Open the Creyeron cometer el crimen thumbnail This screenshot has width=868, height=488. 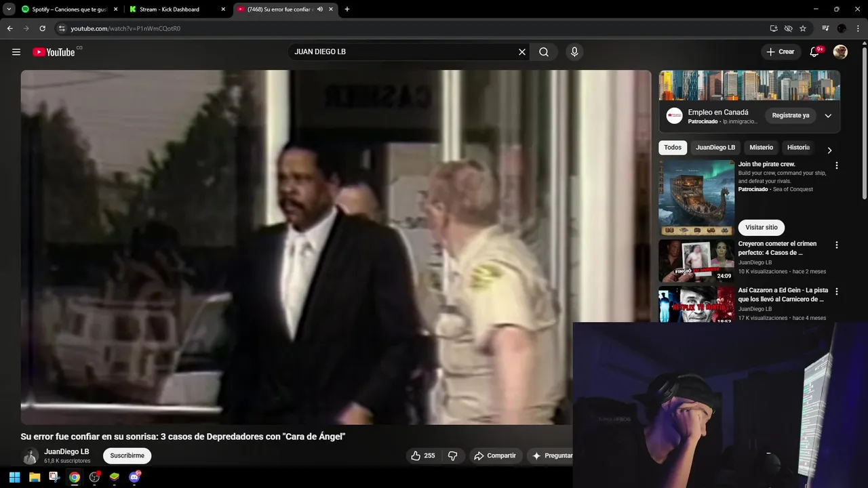696,261
